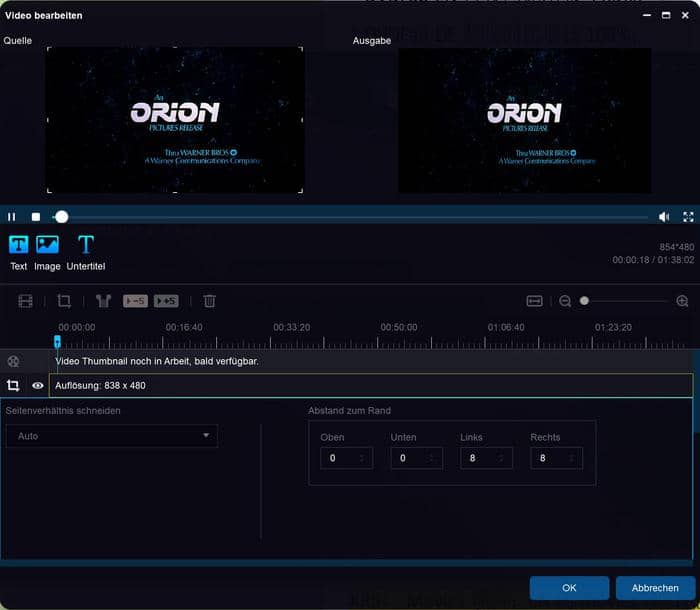
Task: Click the trim film-strip toolbar icon
Action: click(25, 301)
